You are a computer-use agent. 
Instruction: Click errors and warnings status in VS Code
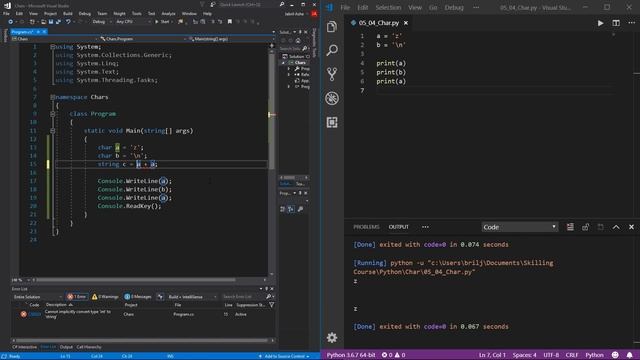(393, 355)
